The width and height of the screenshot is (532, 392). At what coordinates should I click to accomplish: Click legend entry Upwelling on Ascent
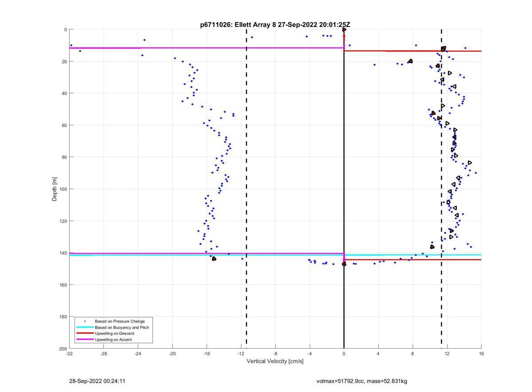(113, 340)
